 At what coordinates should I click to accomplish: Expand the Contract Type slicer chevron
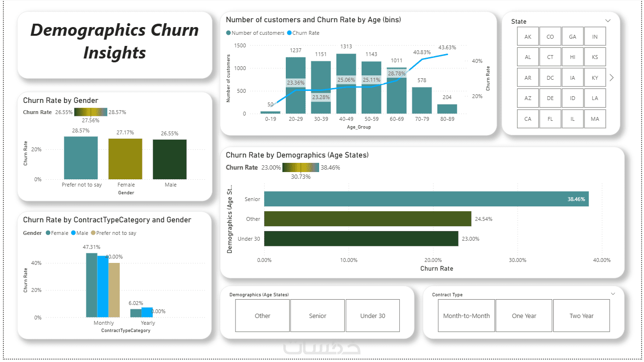(x=613, y=294)
